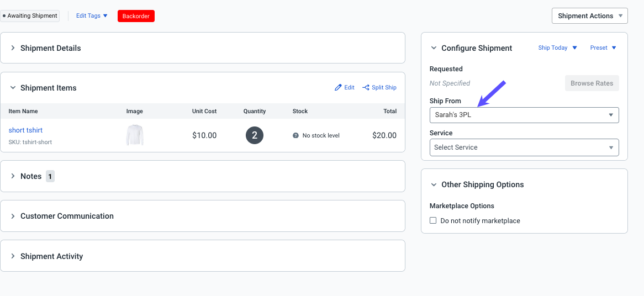This screenshot has height=296, width=644.
Task: Click the Notes count badge
Action: 50,177
